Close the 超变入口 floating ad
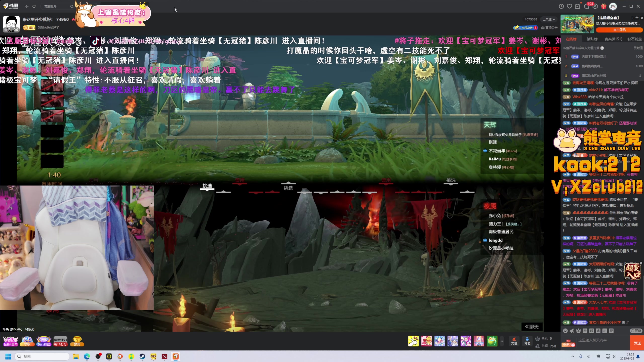 point(641,263)
